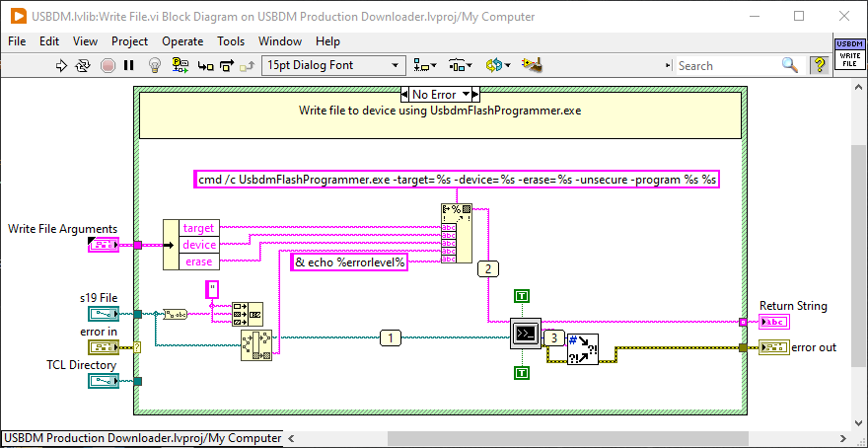Viewport: 868px width, 448px height.
Task: Select previous case with left arrow
Action: (x=404, y=94)
